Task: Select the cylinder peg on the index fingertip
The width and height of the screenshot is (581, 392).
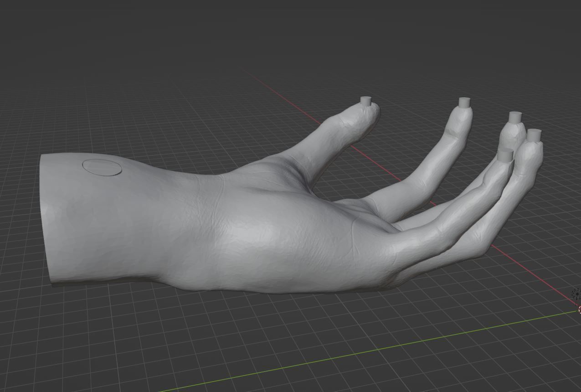Action: (464, 103)
